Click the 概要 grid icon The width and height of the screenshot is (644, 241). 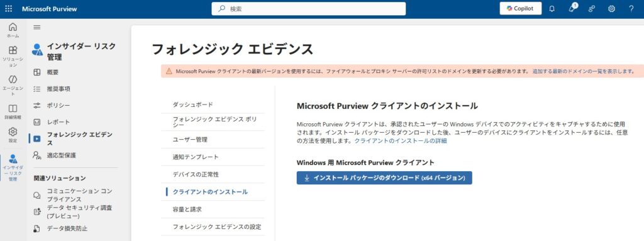point(37,72)
